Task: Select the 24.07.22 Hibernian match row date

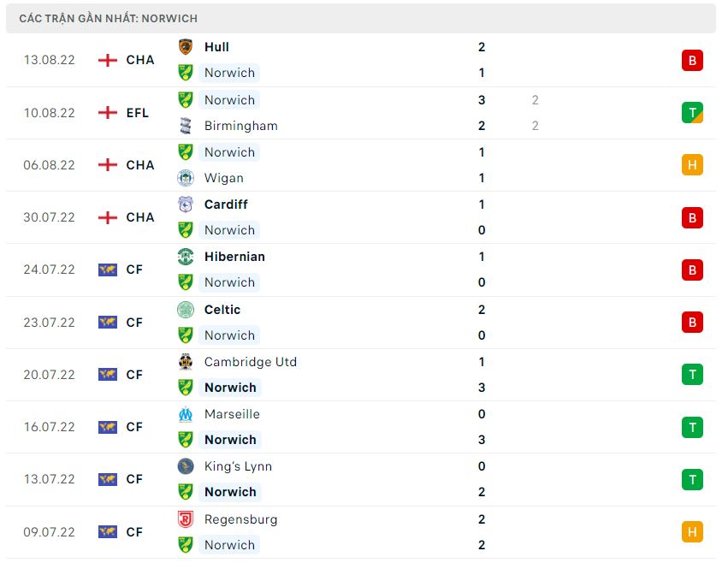Action: click(x=49, y=270)
